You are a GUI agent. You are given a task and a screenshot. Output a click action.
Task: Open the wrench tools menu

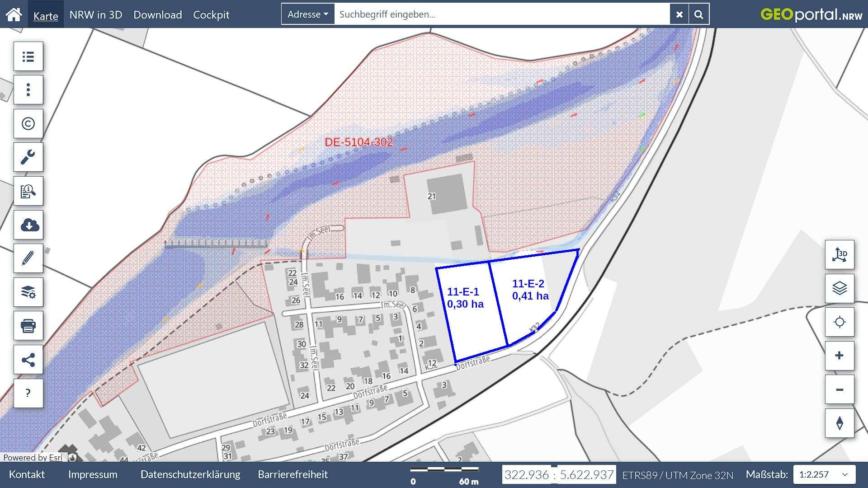pyautogui.click(x=28, y=157)
